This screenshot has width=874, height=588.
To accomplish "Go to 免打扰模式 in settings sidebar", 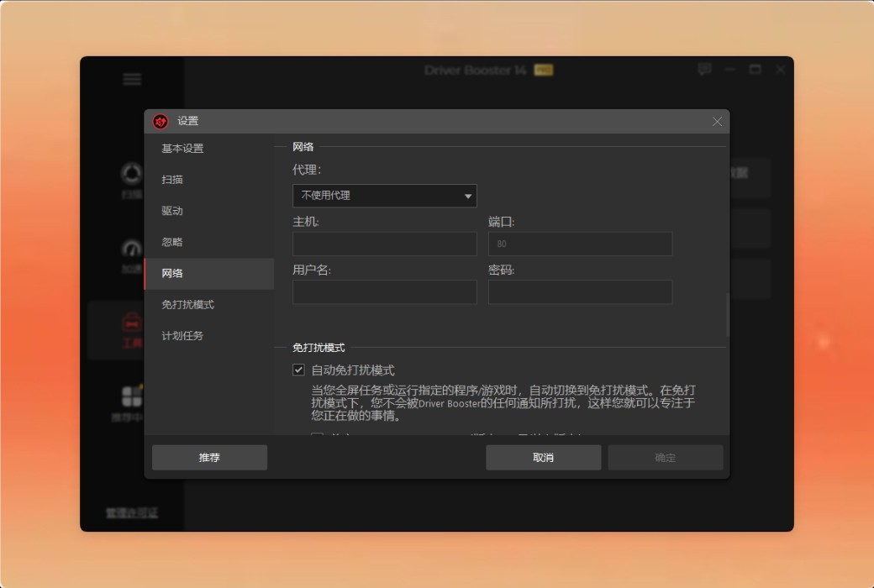I will pos(209,305).
